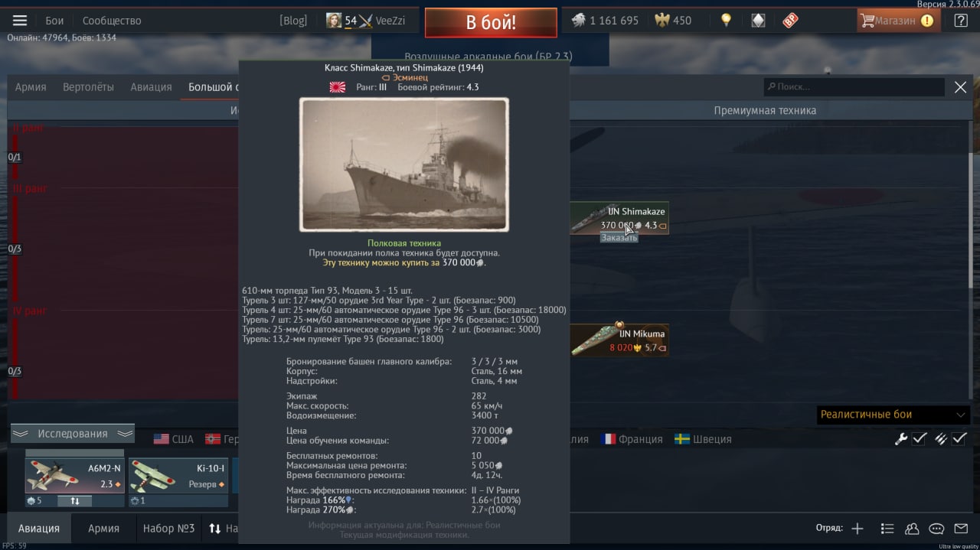
Task: Open the chat speech bubble icon
Action: pos(936,529)
